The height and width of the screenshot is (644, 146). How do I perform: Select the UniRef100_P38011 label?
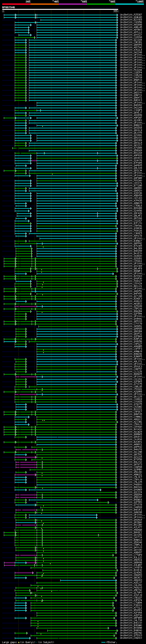click(131, 605)
